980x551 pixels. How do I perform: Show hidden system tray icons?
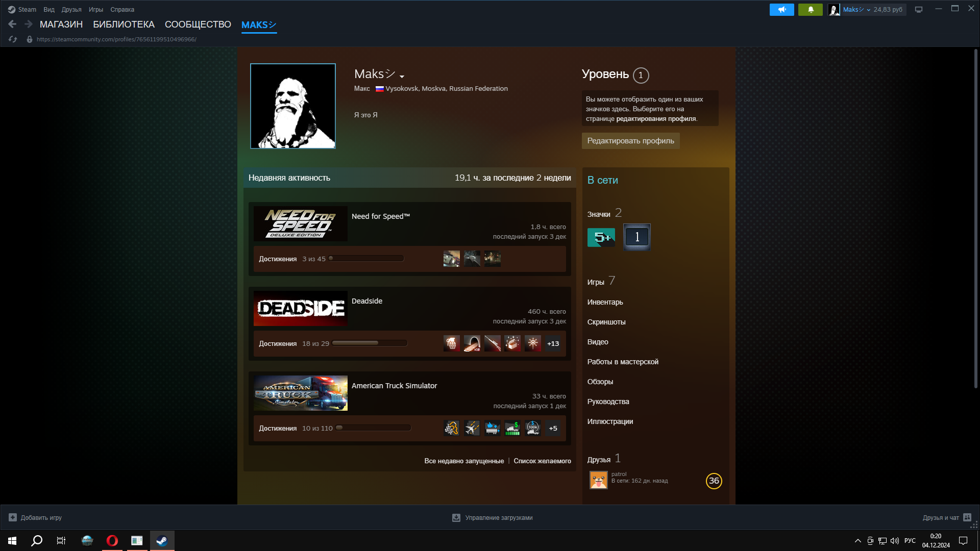point(857,541)
